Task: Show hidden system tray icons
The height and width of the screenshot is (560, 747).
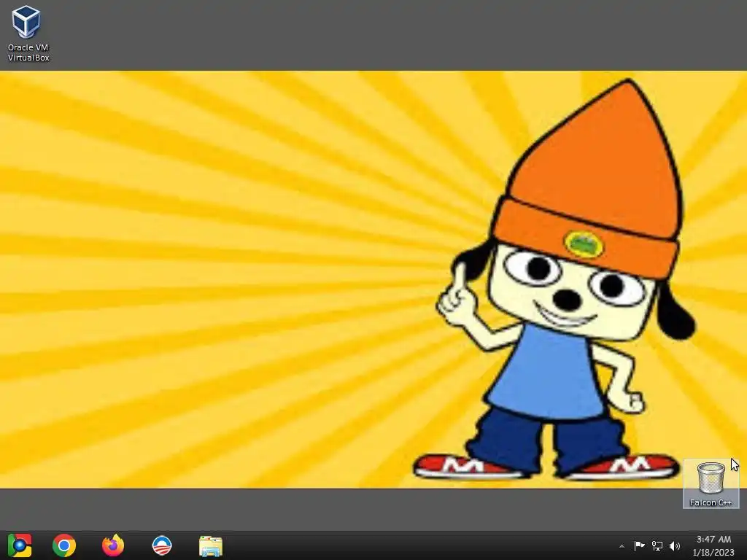Action: tap(622, 546)
